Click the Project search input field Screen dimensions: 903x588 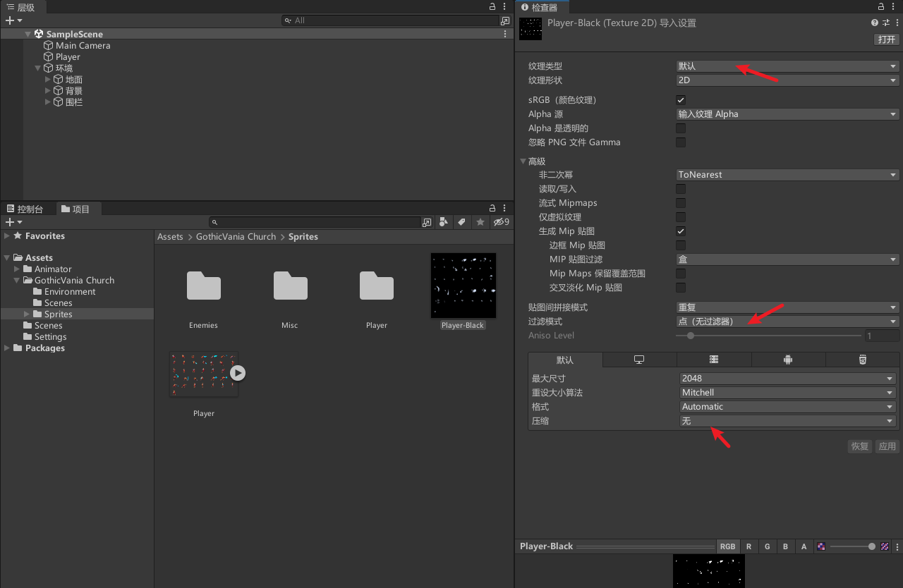pos(316,222)
